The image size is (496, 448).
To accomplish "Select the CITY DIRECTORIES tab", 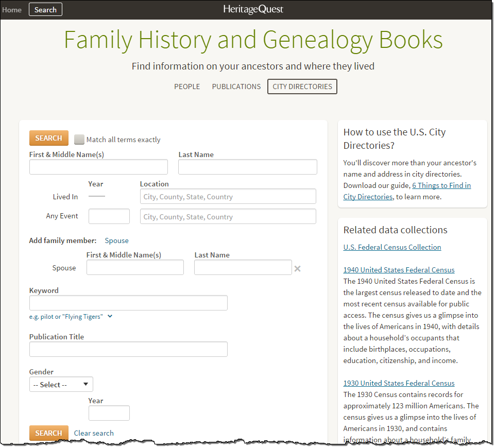I will [302, 87].
